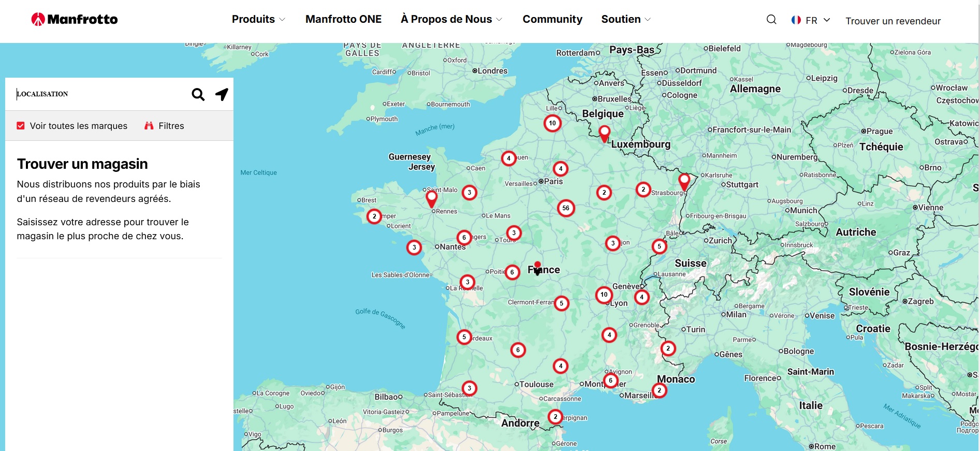
Task: Select the cluster of 3 east of Saint-Malo
Action: [470, 193]
